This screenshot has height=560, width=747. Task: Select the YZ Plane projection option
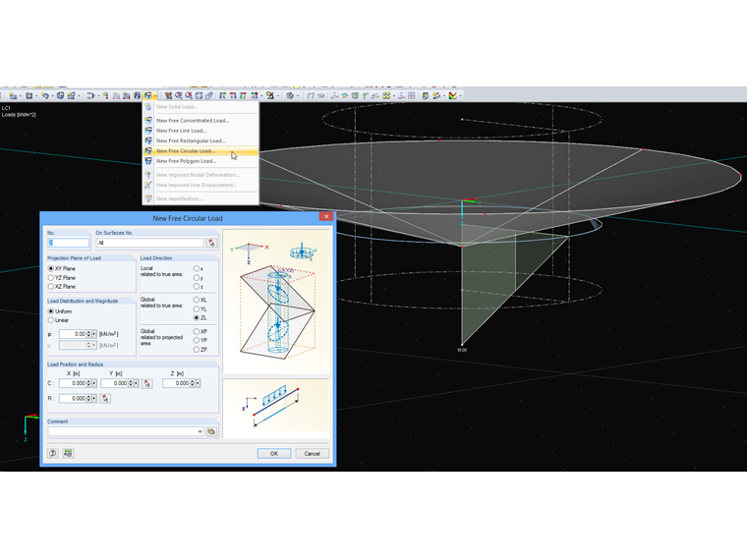pos(50,278)
